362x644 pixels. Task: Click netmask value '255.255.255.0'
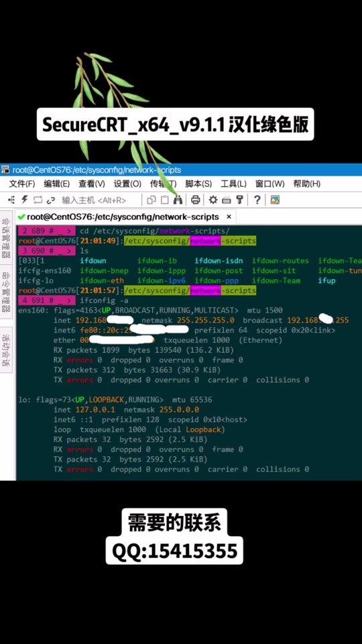206,321
